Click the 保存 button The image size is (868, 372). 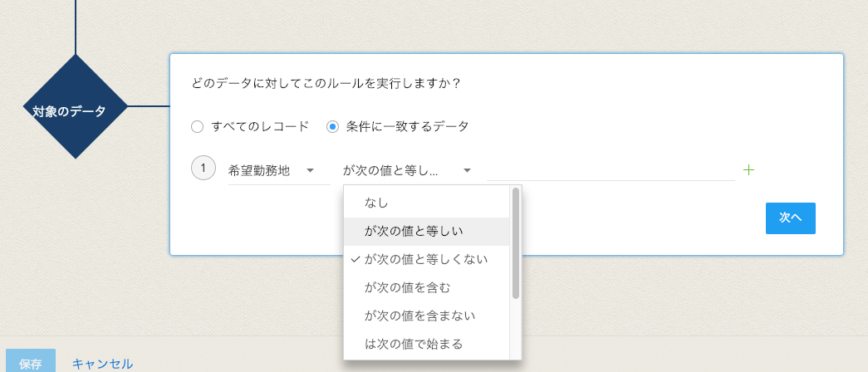[31, 361]
